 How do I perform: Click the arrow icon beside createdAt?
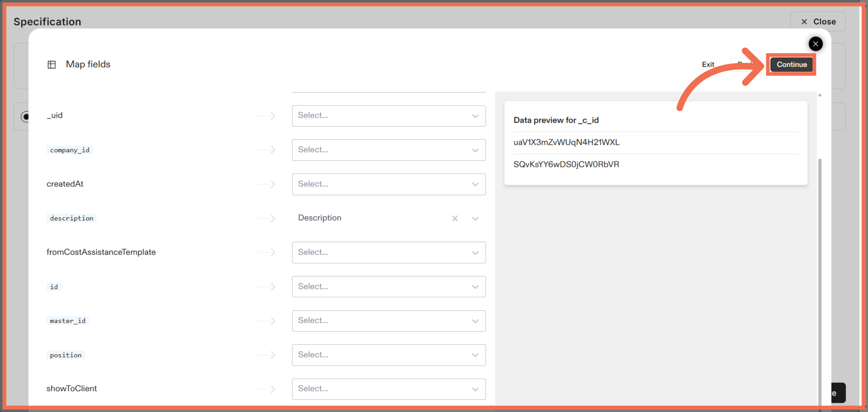click(x=267, y=184)
